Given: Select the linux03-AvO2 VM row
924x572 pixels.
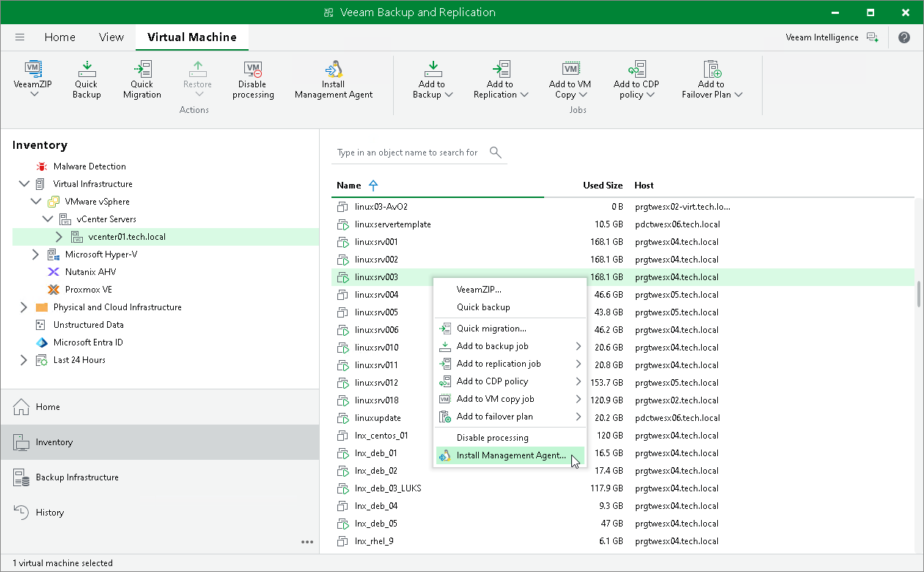Looking at the screenshot, I should click(623, 207).
